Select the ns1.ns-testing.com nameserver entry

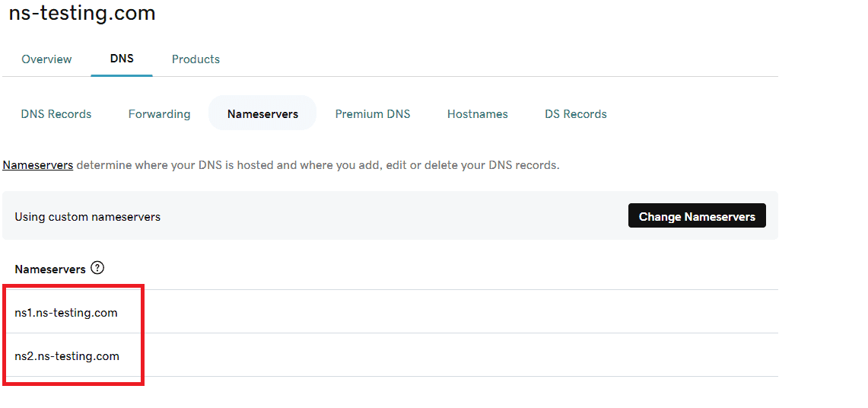pyautogui.click(x=66, y=313)
